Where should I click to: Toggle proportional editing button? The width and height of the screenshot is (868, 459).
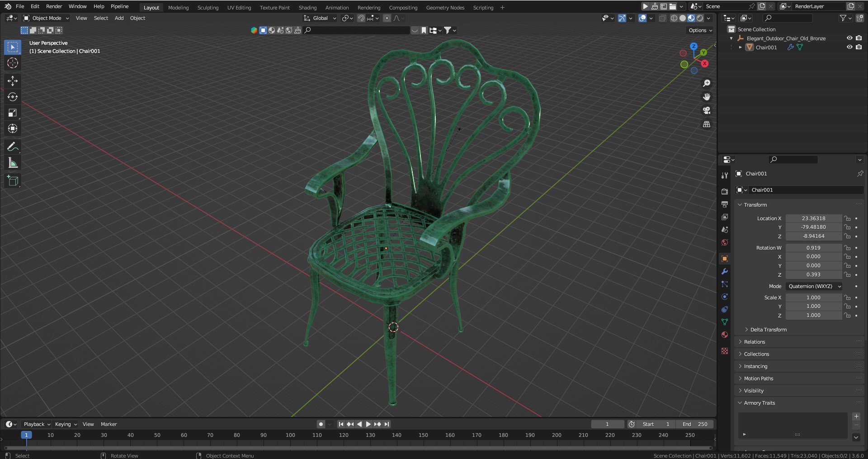point(387,18)
